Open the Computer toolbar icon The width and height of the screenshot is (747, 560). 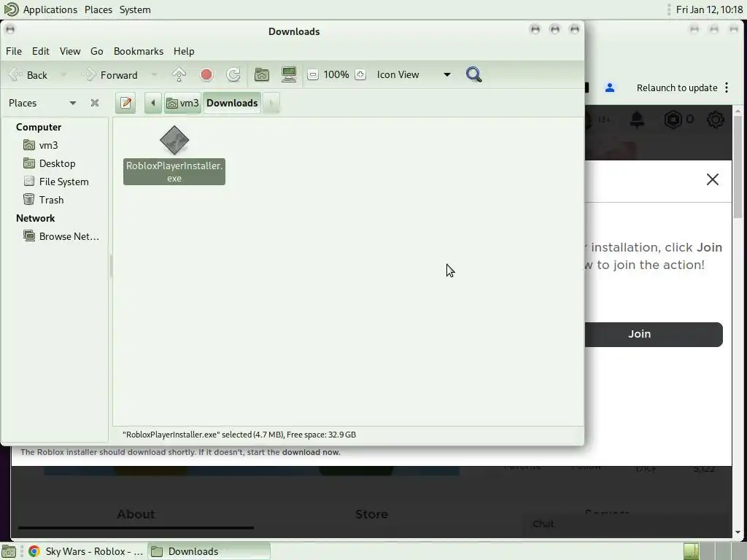pos(289,75)
